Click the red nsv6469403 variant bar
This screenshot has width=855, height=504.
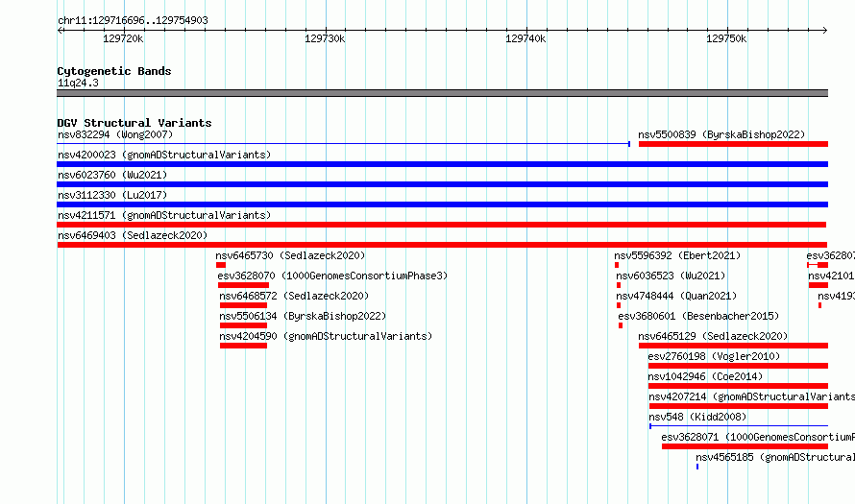(442, 245)
